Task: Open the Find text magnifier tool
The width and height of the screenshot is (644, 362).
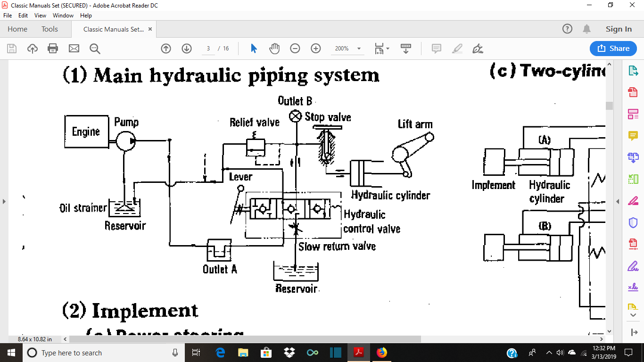Action: pyautogui.click(x=95, y=49)
